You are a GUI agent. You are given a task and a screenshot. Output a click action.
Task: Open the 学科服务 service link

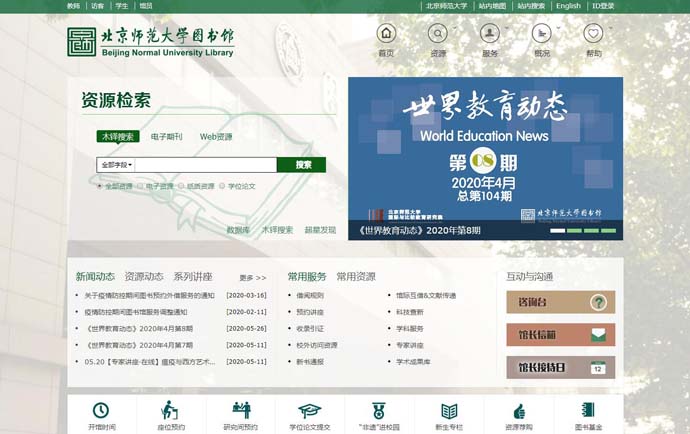pos(410,329)
